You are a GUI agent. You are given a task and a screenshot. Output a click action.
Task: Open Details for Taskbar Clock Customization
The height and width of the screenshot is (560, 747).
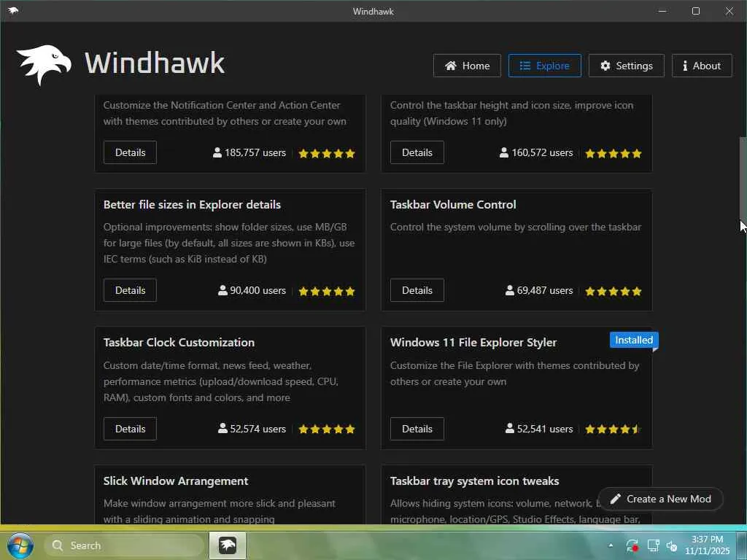tap(130, 429)
